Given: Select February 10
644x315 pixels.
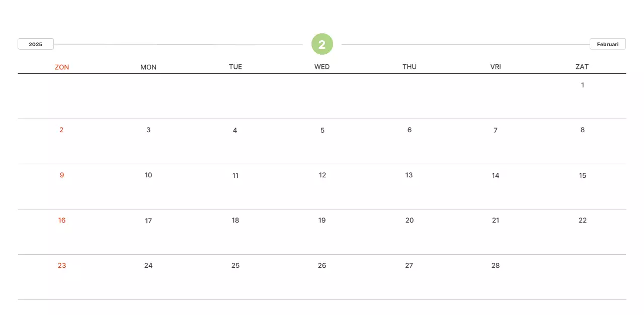Looking at the screenshot, I should point(148,175).
